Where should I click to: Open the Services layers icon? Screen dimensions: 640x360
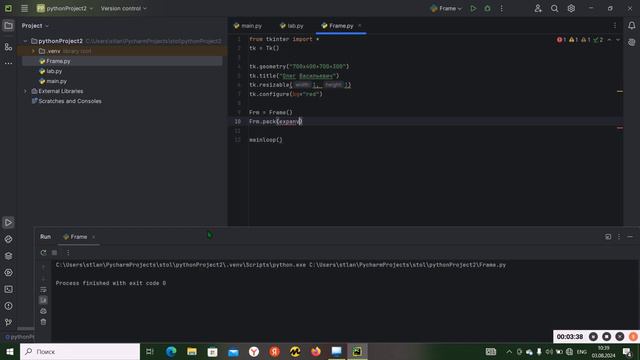point(8,256)
